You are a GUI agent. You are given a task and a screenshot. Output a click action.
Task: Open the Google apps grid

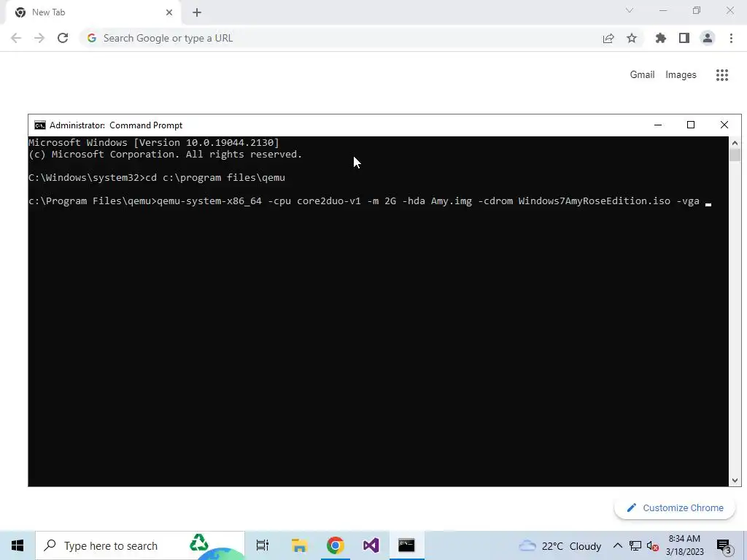(722, 75)
